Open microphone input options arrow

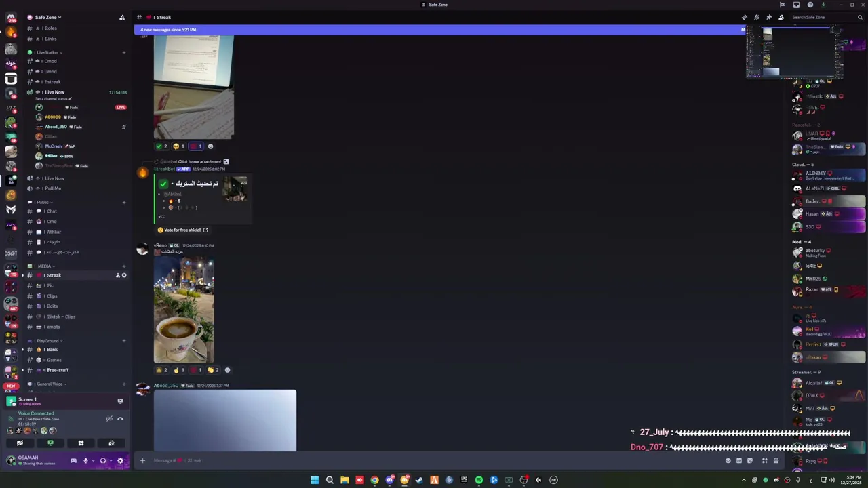pos(93,461)
